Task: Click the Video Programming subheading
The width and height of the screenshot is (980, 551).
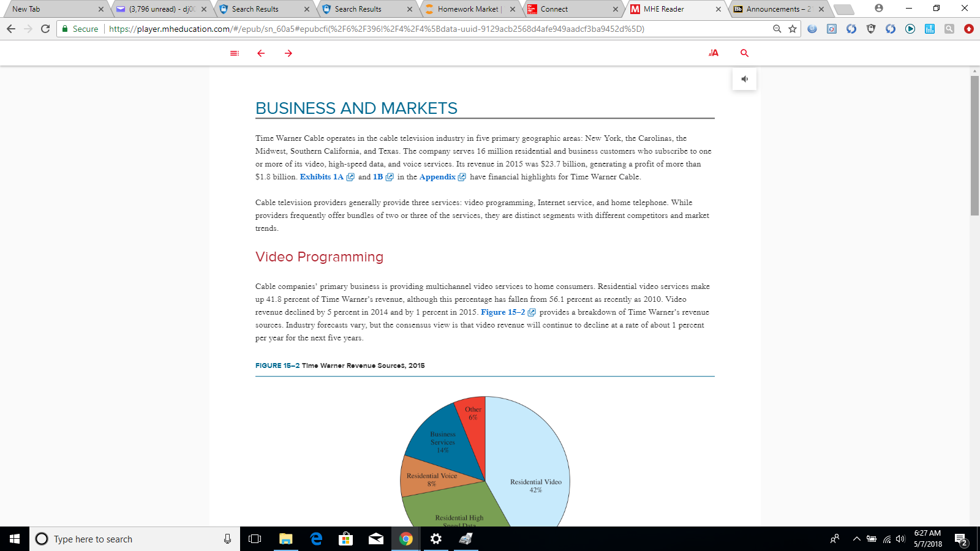Action: tap(319, 257)
